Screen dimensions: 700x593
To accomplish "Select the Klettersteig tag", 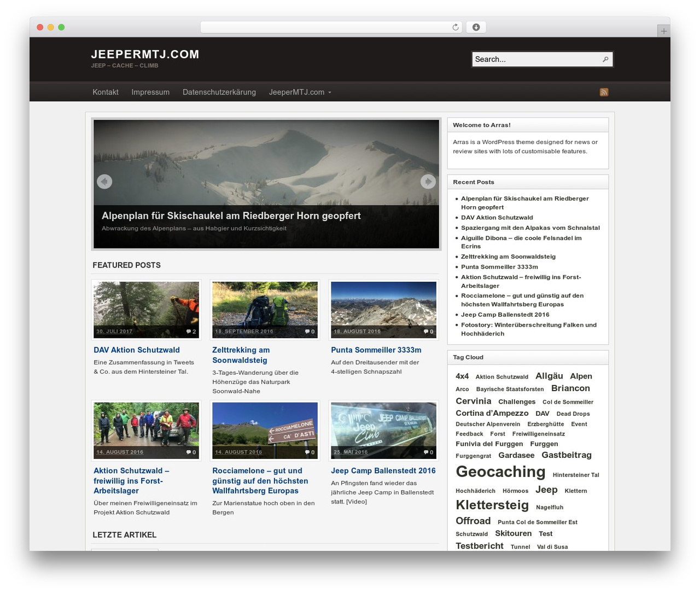I will pos(492,505).
